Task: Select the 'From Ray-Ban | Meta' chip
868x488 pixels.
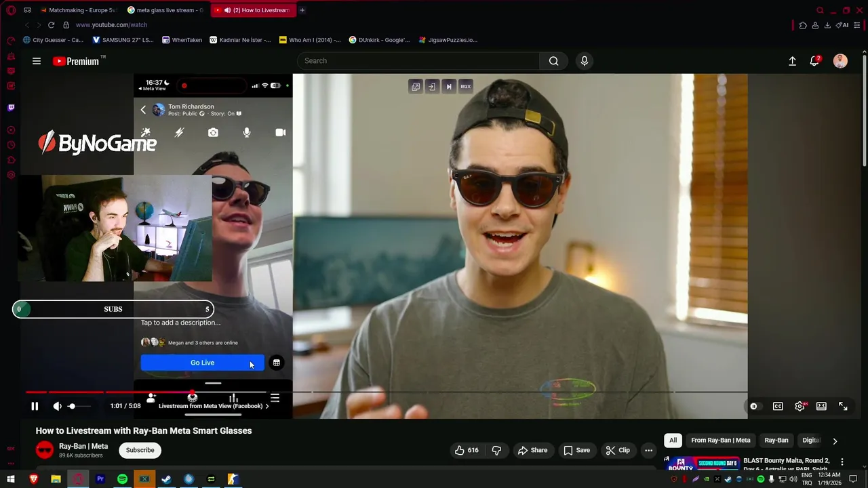Action: point(721,441)
